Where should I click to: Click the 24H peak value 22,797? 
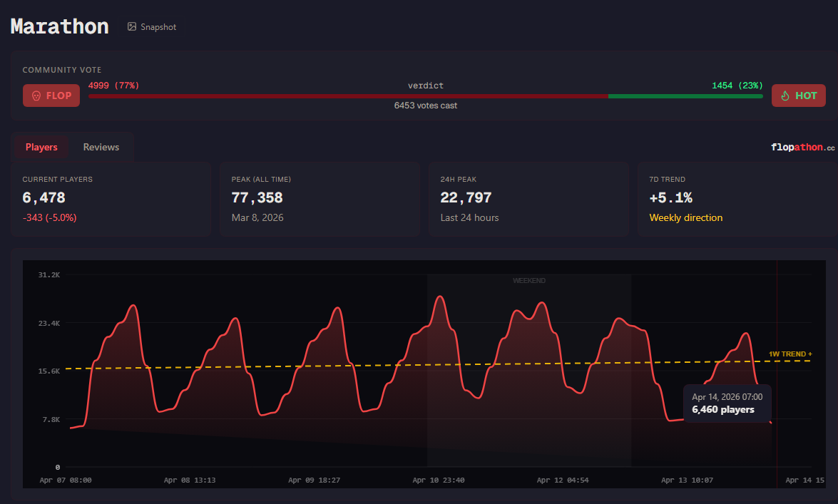[x=466, y=197]
